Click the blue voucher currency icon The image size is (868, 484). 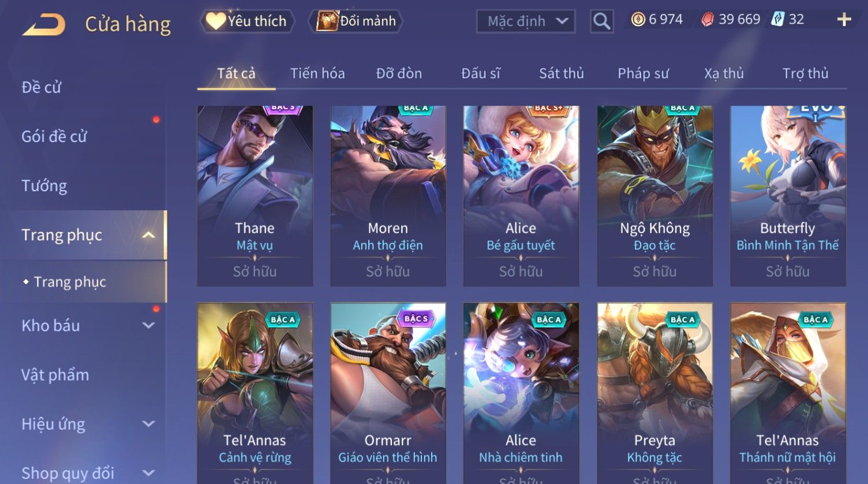[x=778, y=20]
